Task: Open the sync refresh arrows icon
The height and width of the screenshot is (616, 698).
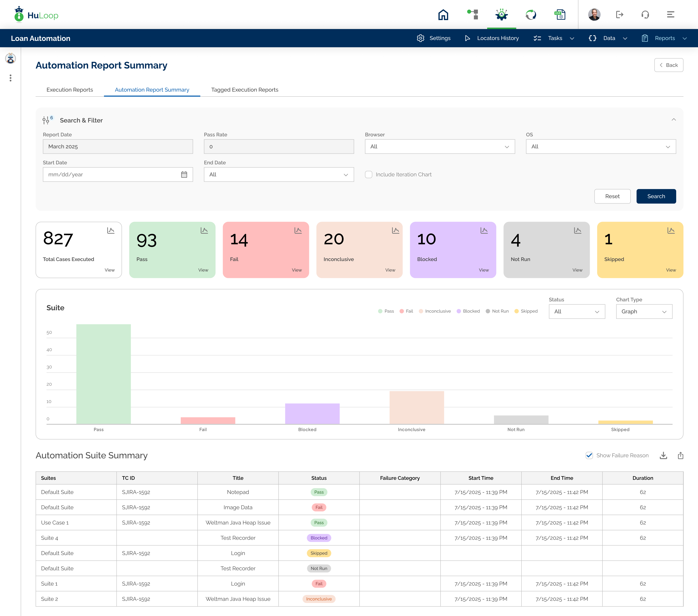Action: 531,15
